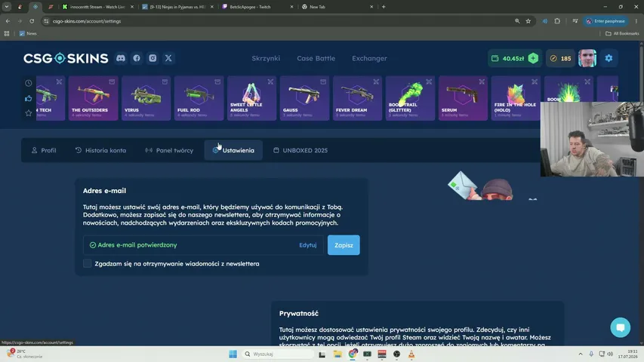Open the Virus drop card
644x362 pixels.
pyautogui.click(x=146, y=98)
